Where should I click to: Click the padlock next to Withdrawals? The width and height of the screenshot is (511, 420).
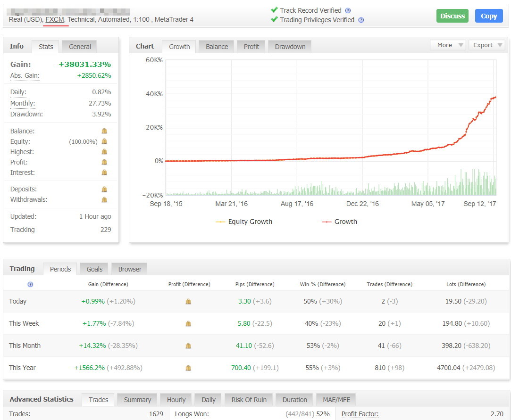(104, 199)
